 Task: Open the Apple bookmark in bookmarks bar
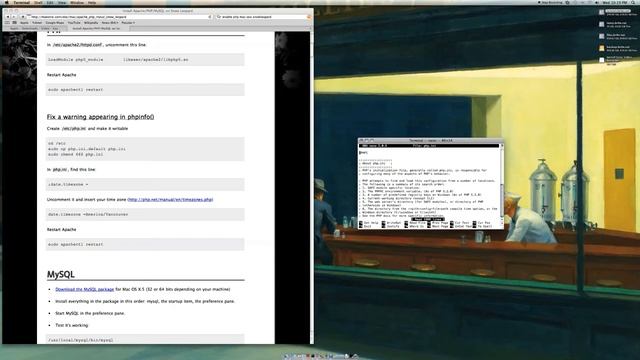click(x=24, y=23)
